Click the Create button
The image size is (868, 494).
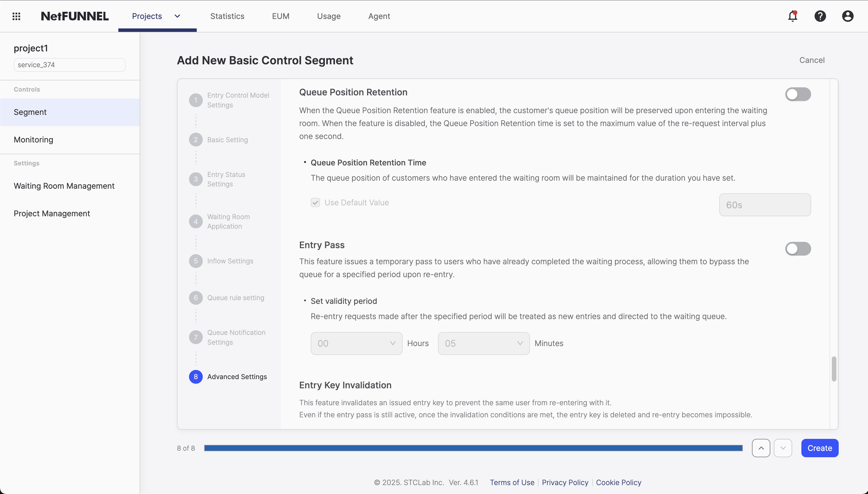819,448
